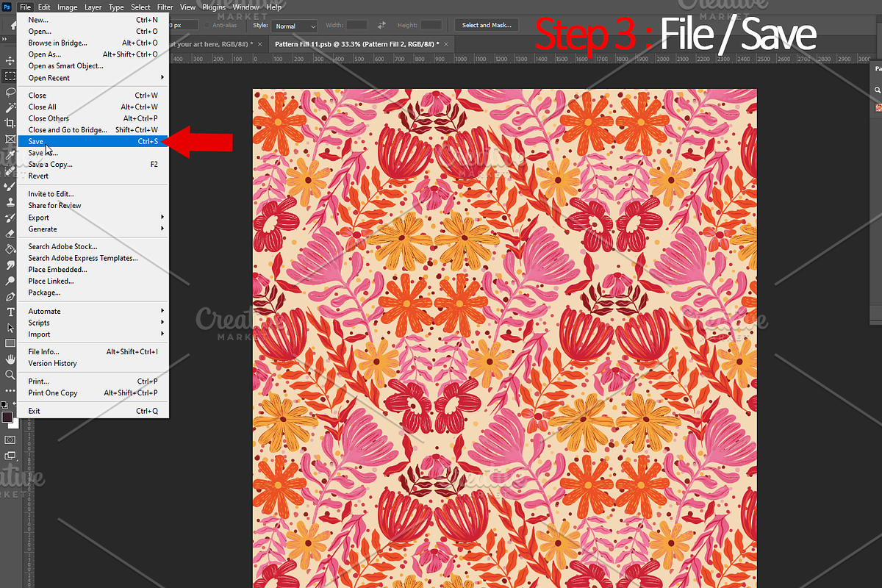This screenshot has height=588, width=882.
Task: Choose Save a Copy menu entry
Action: pos(93,165)
